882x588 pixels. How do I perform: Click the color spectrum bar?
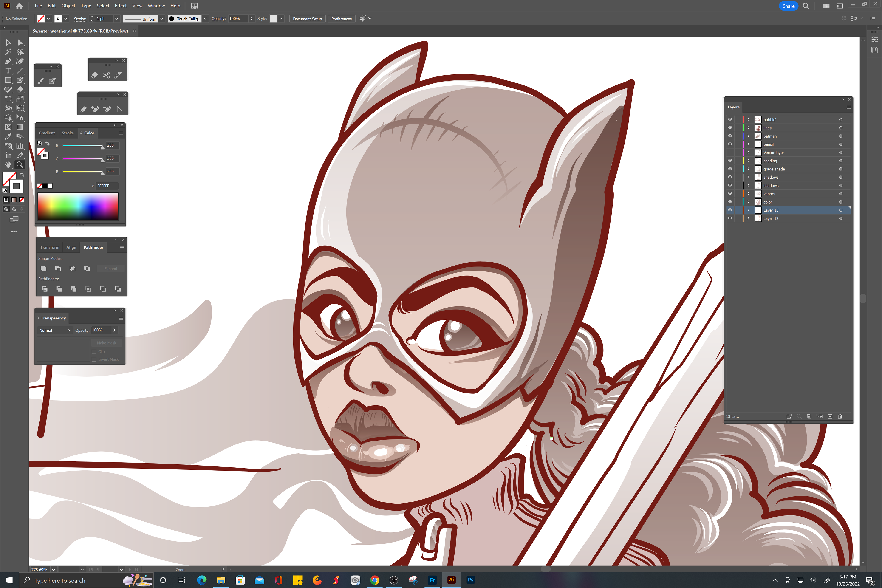[x=78, y=207]
